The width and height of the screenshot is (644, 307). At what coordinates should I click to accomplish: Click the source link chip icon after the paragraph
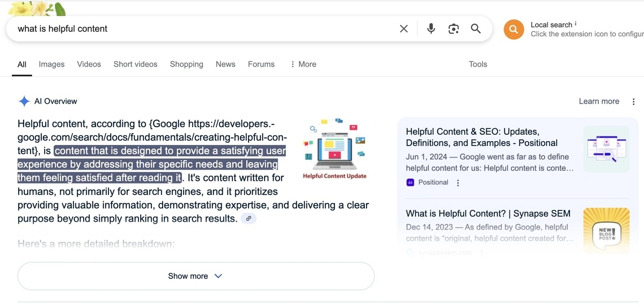coord(248,218)
